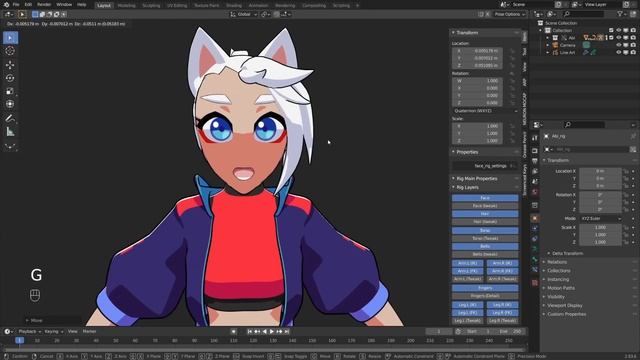Click the timeline current frame marker
Screen dimensions: 640x360
pos(19,340)
